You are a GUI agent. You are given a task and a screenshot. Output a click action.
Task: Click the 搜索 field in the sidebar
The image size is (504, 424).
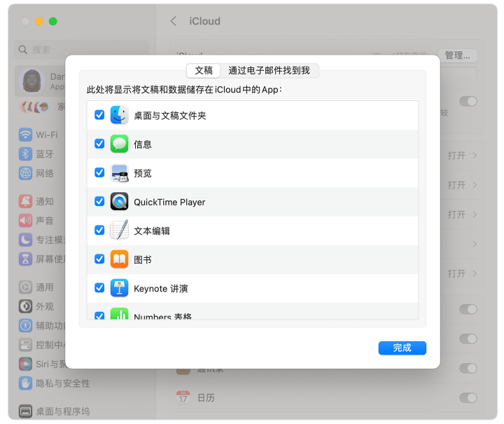click(81, 50)
